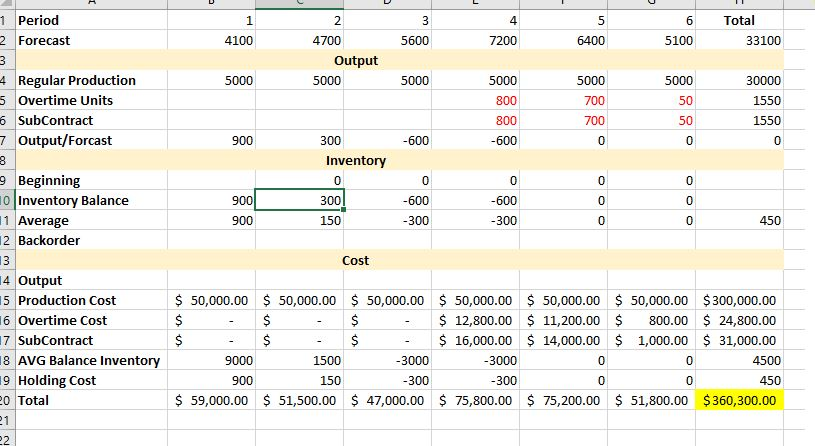This screenshot has height=446, width=815.
Task: Click overtime cost total $24,800.00
Action: (739, 321)
